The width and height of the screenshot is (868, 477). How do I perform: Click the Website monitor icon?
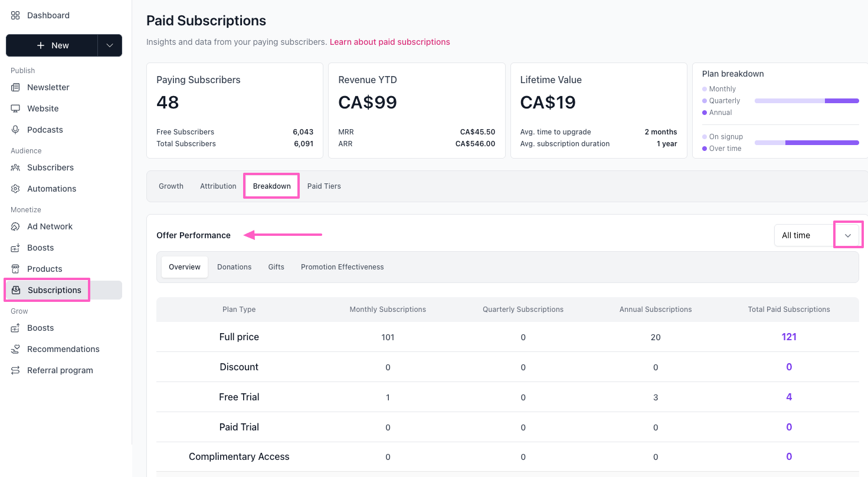point(15,108)
